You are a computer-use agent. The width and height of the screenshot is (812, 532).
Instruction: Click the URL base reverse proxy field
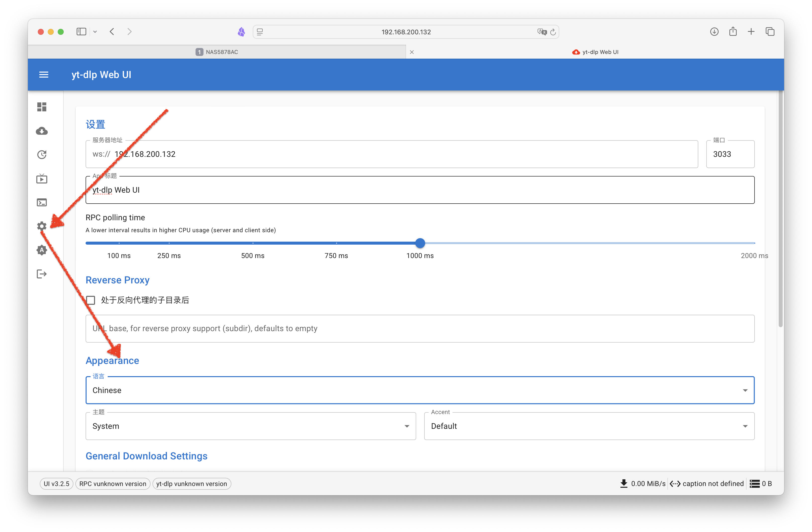[x=420, y=328]
